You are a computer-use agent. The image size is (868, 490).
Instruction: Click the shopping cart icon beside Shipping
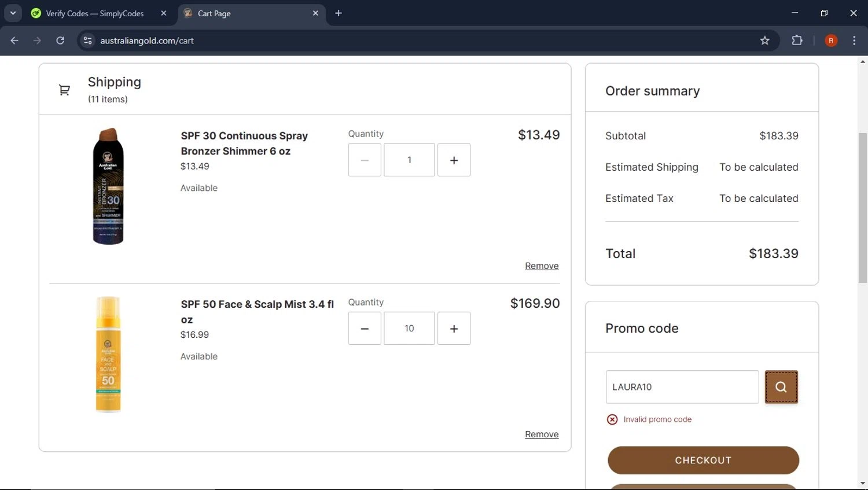pyautogui.click(x=64, y=90)
